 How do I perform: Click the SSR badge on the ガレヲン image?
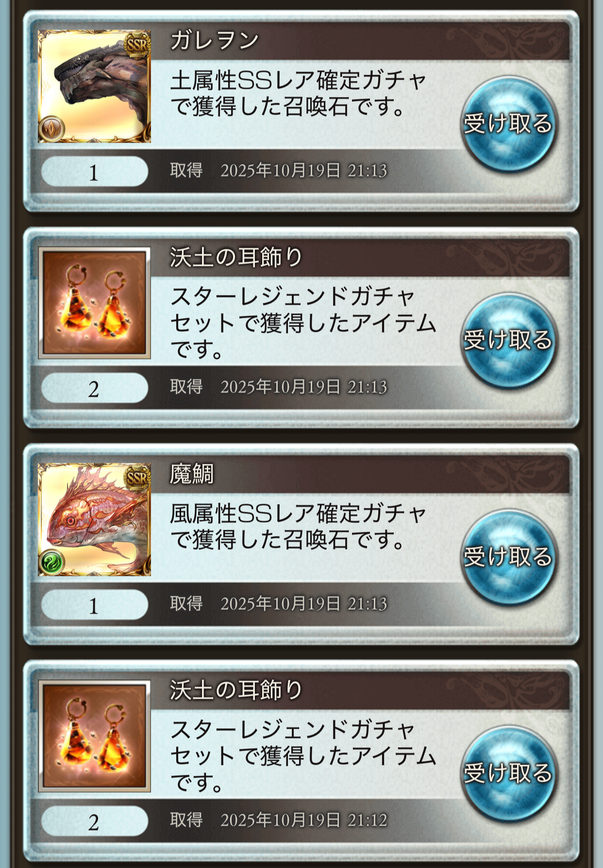click(137, 45)
